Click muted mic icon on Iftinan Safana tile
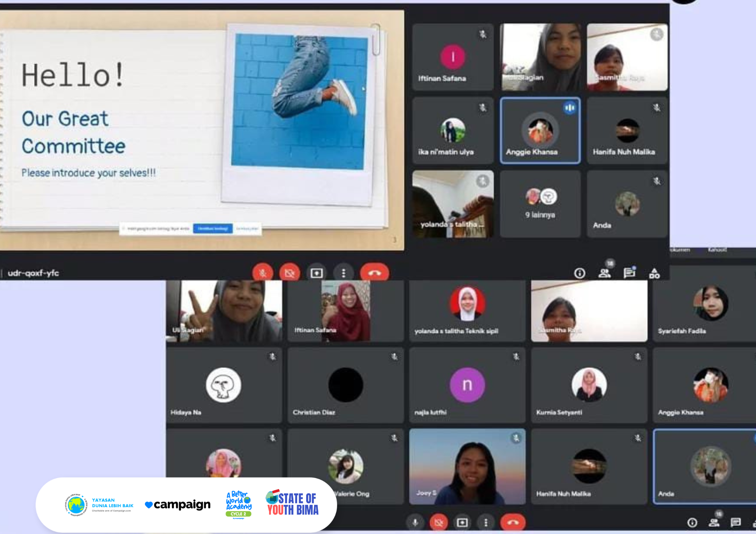 pyautogui.click(x=483, y=34)
